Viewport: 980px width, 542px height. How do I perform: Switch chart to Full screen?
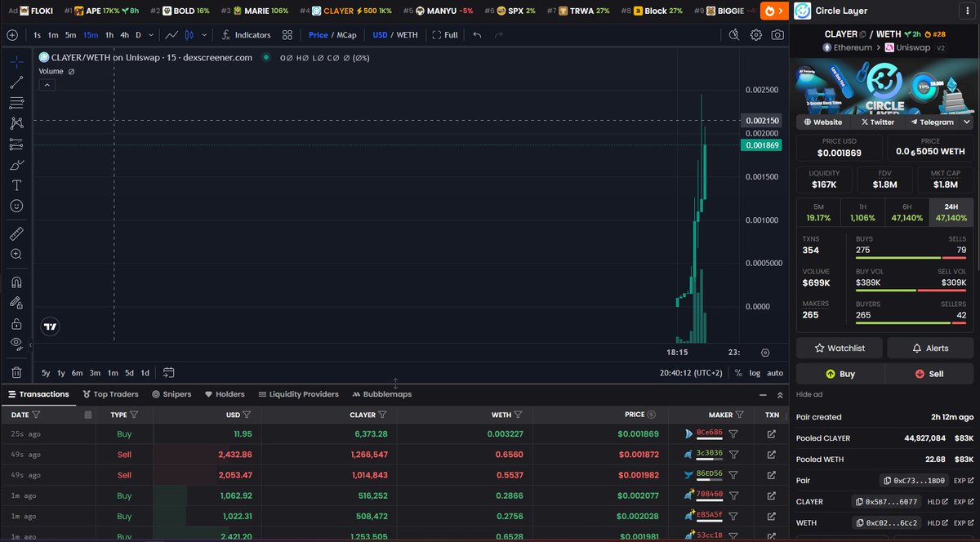click(445, 35)
